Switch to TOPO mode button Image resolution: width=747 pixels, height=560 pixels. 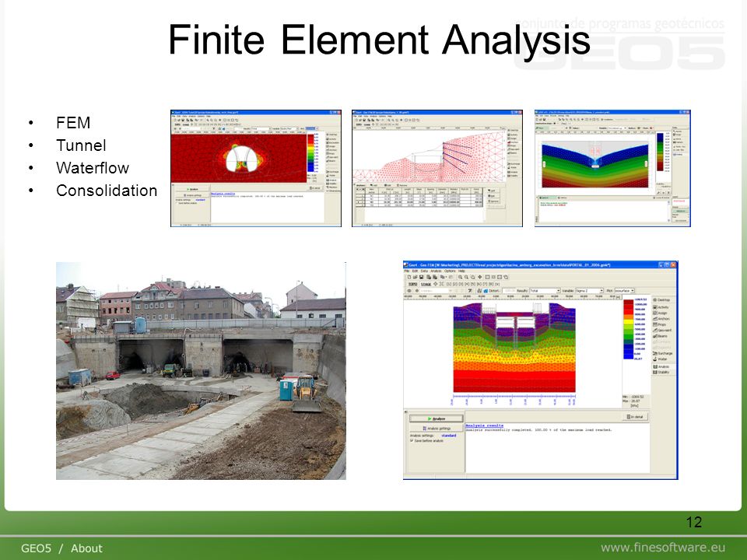pyautogui.click(x=412, y=285)
